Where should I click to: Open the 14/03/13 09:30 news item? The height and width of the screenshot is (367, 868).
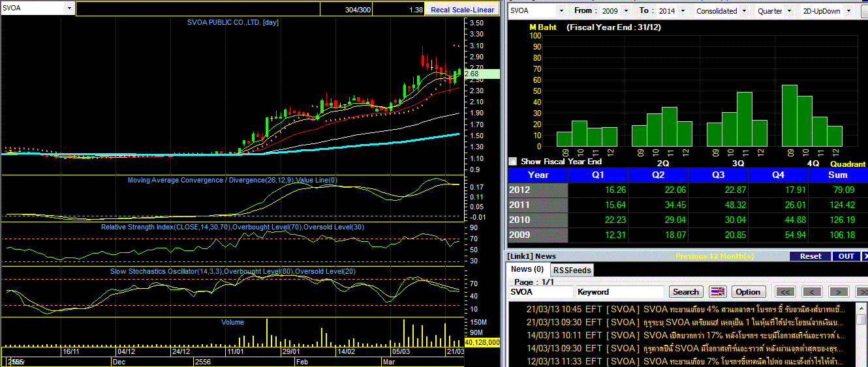pyautogui.click(x=685, y=348)
